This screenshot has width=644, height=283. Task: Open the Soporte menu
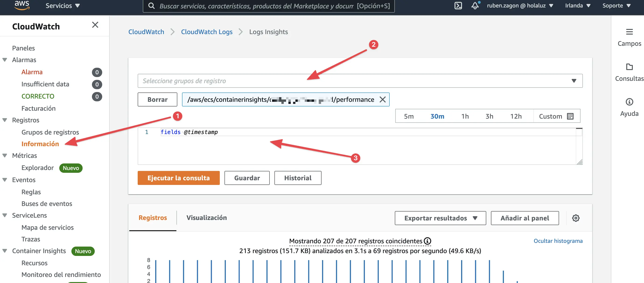click(616, 6)
